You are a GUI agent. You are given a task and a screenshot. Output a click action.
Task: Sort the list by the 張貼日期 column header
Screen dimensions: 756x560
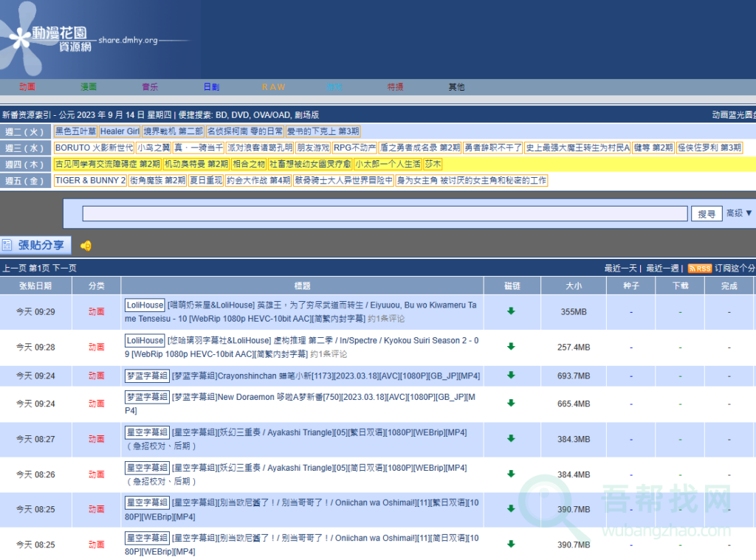click(35, 286)
